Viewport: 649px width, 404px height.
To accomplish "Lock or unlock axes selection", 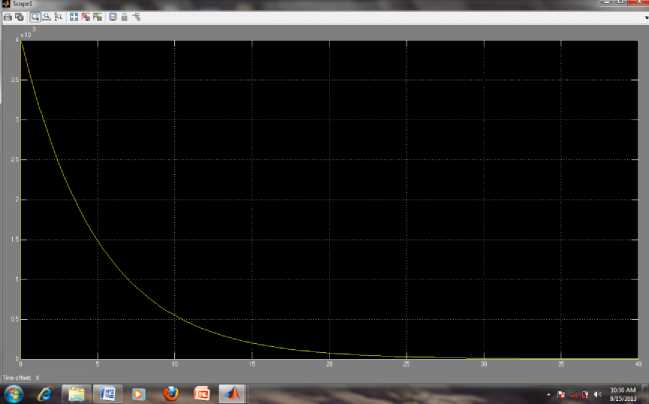I will click(124, 17).
